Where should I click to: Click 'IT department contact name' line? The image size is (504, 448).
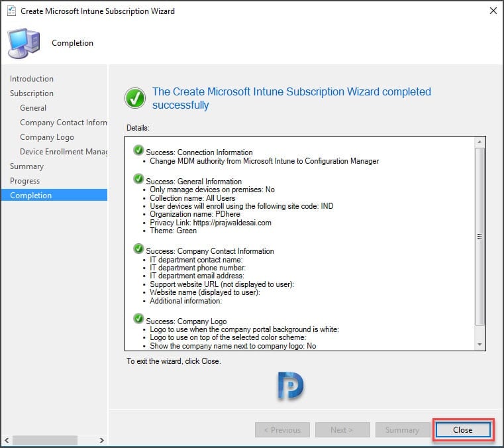tap(196, 260)
